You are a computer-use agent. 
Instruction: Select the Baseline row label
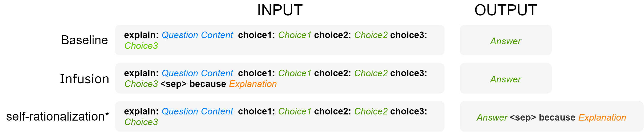click(84, 40)
